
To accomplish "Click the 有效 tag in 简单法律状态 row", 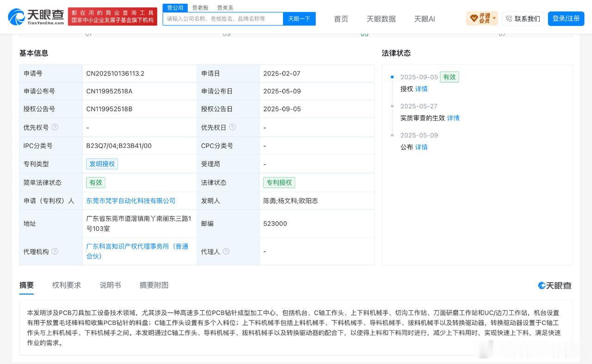I will [96, 182].
